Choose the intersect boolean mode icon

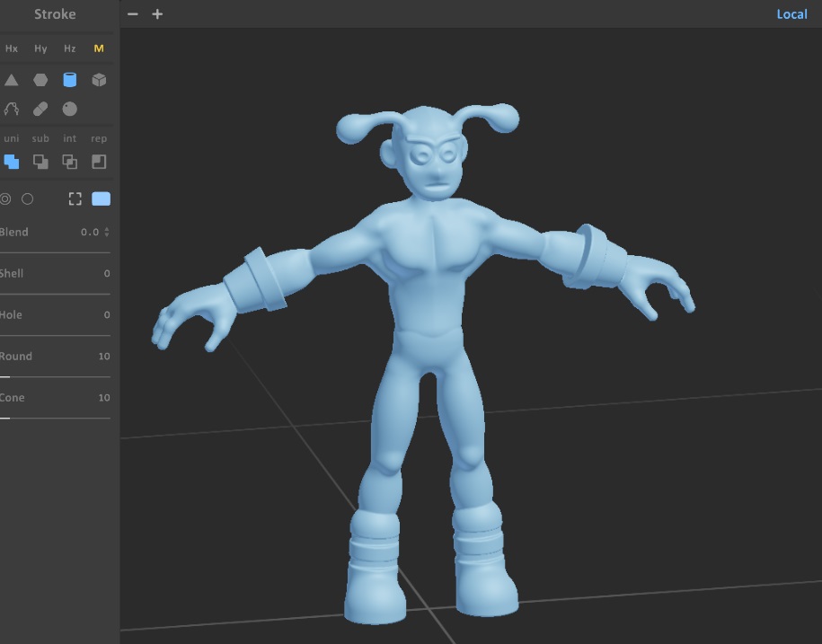(x=70, y=162)
